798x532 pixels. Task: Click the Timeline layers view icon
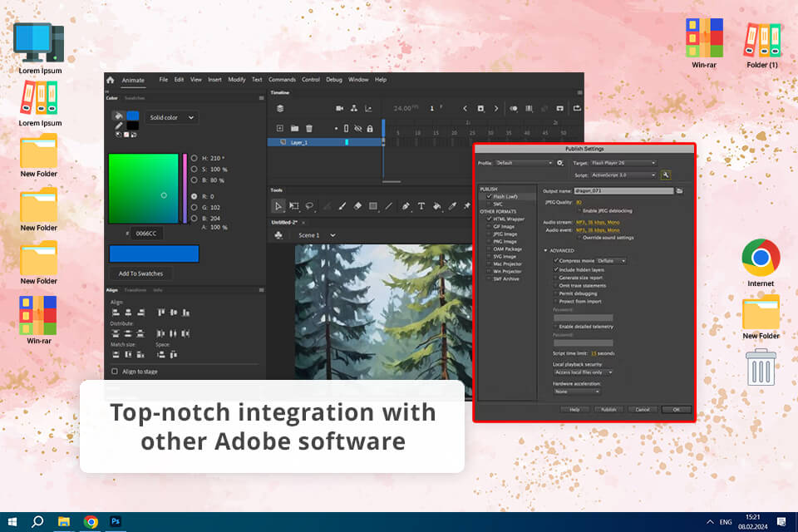tap(280, 108)
